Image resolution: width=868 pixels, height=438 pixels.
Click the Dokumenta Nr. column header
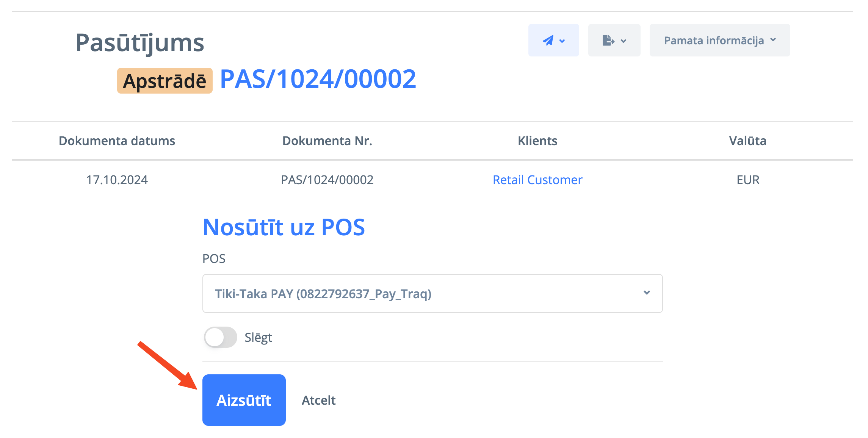(x=327, y=141)
